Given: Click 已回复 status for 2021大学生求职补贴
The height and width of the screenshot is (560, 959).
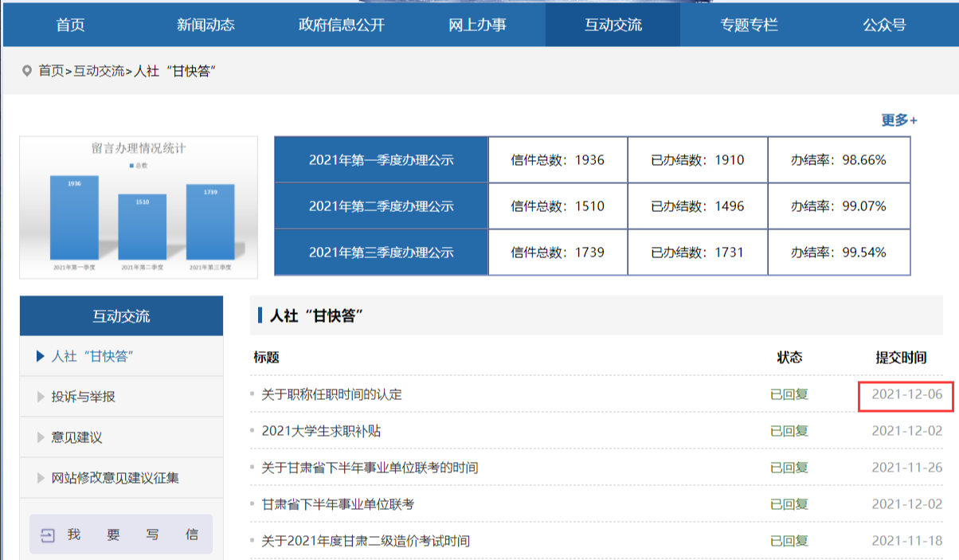Looking at the screenshot, I should coord(789,431).
